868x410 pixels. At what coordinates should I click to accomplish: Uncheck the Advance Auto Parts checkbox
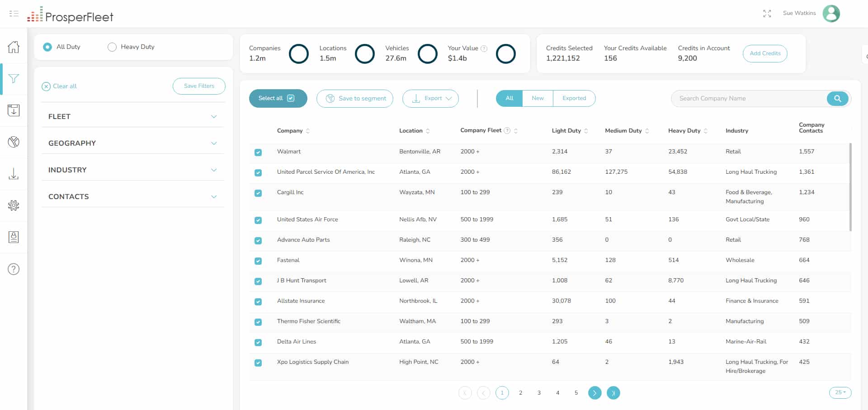point(258,241)
